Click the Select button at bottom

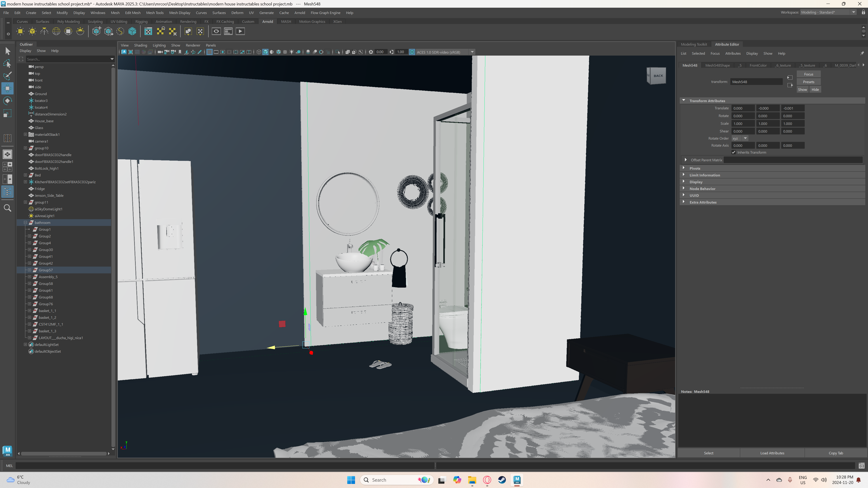708,453
